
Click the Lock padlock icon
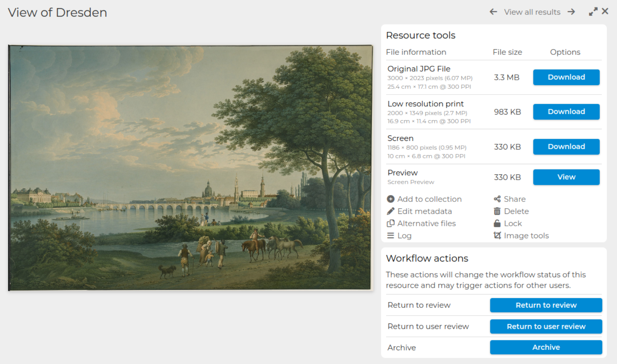[497, 223]
